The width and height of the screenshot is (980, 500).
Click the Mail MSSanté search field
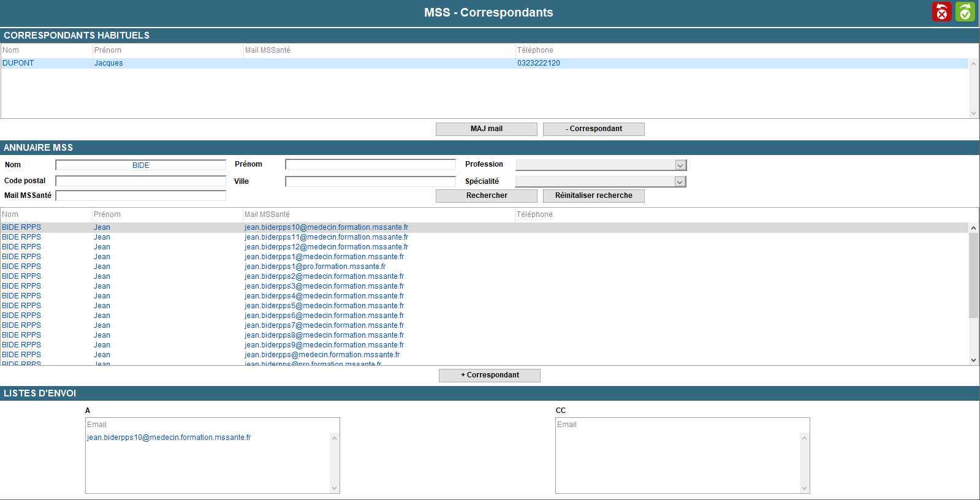tap(141, 196)
